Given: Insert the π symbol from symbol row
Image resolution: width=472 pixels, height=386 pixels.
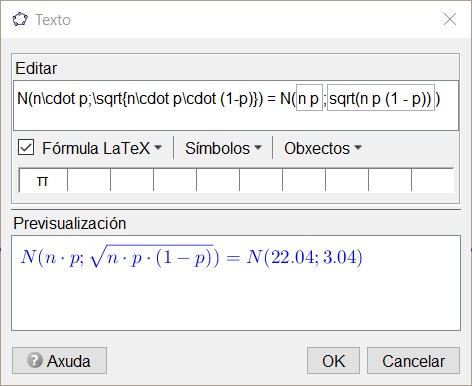Looking at the screenshot, I should [x=43, y=180].
